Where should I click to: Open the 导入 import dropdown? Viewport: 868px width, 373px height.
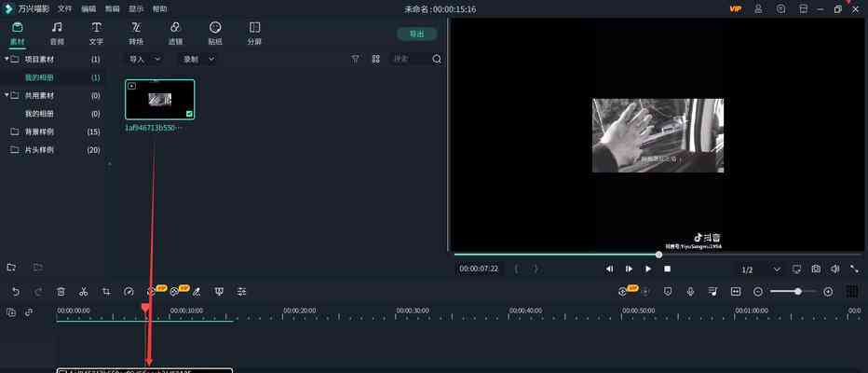(144, 59)
